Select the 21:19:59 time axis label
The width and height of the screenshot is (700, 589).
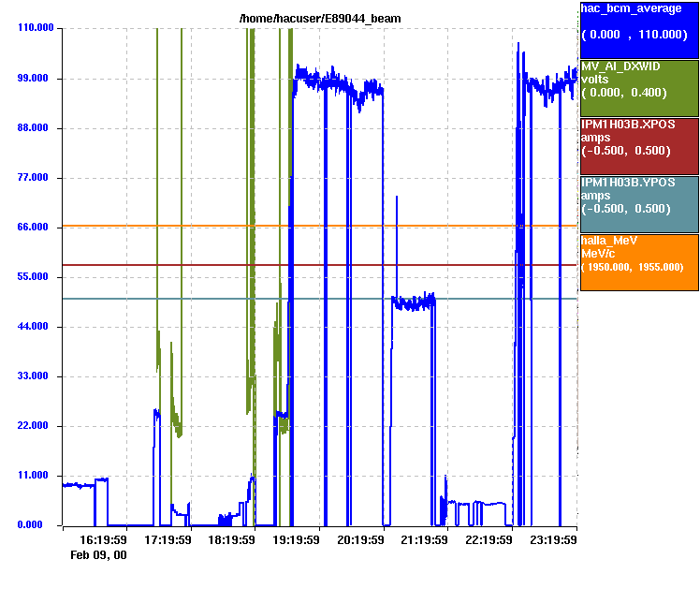pos(423,540)
